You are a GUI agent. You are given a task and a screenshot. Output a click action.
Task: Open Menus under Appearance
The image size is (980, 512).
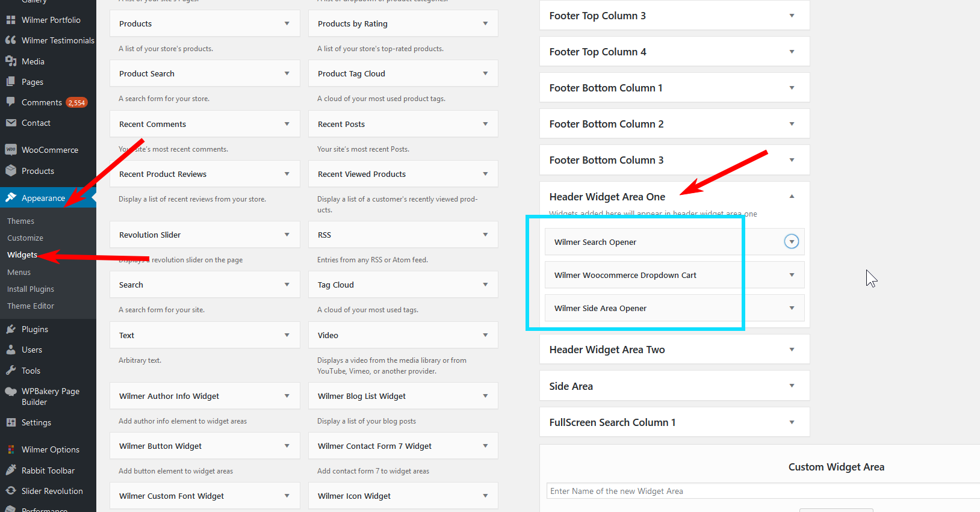pyautogui.click(x=19, y=273)
